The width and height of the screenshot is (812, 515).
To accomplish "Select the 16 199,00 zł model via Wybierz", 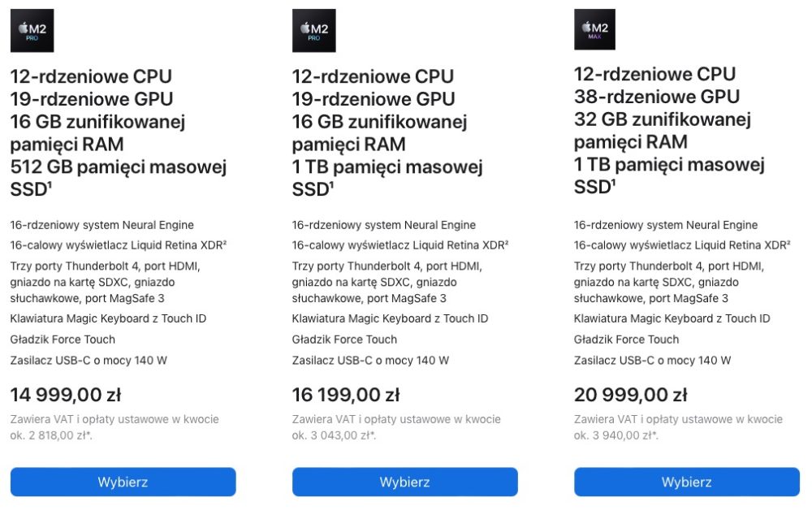I will point(405,482).
